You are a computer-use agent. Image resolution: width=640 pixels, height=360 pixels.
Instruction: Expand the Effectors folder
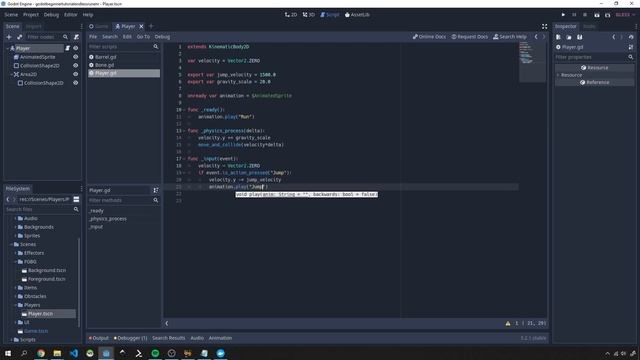click(16, 253)
